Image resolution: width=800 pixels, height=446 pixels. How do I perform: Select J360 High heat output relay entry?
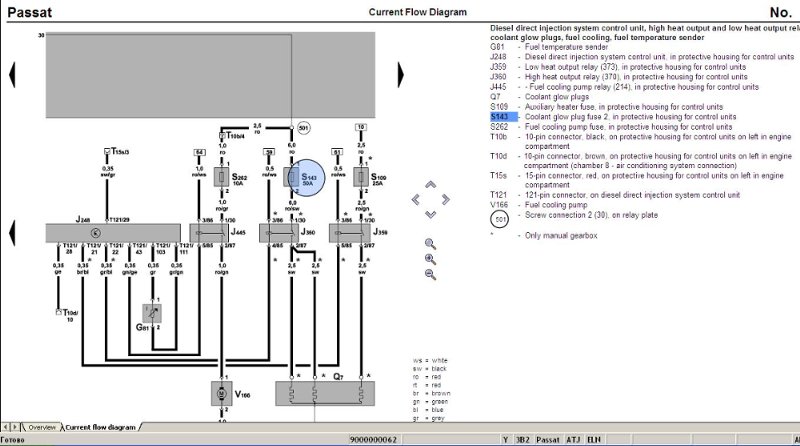619,77
